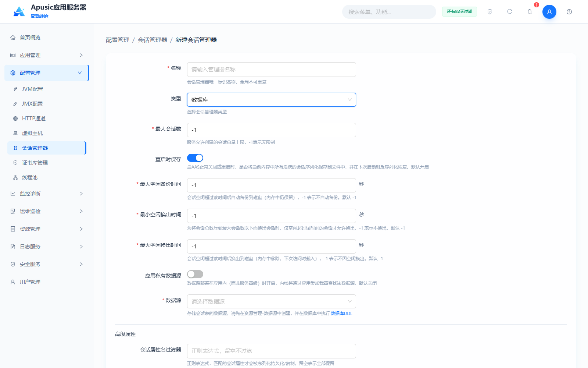Open 用户管理 in the sidebar
The height and width of the screenshot is (368, 588).
47,282
